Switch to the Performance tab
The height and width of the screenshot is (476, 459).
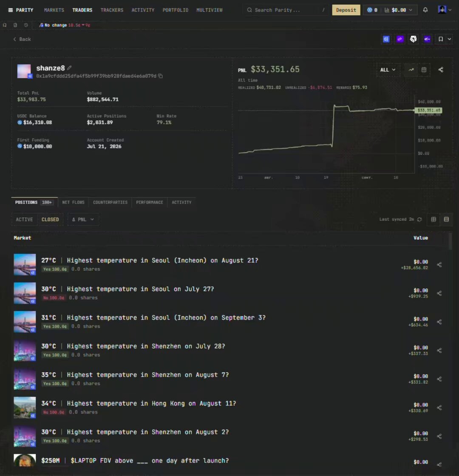[149, 202]
